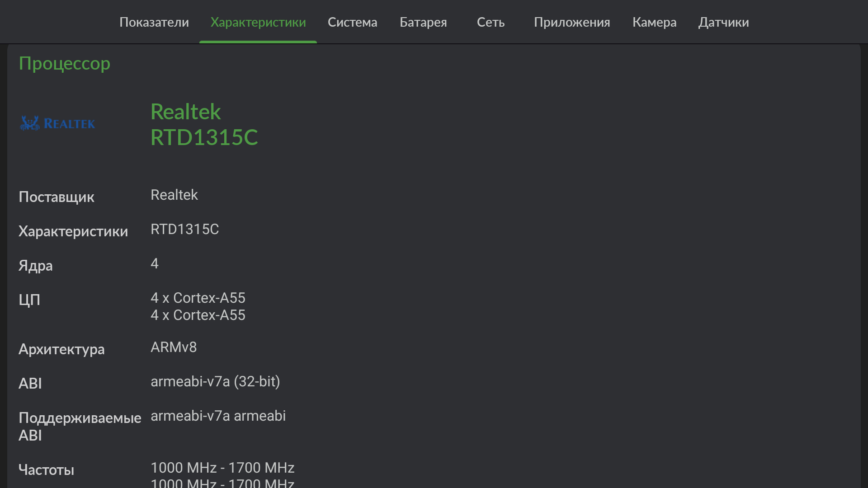Select the ABI value armeabi-v7a (32-bit)
The image size is (868, 488).
[x=215, y=381]
